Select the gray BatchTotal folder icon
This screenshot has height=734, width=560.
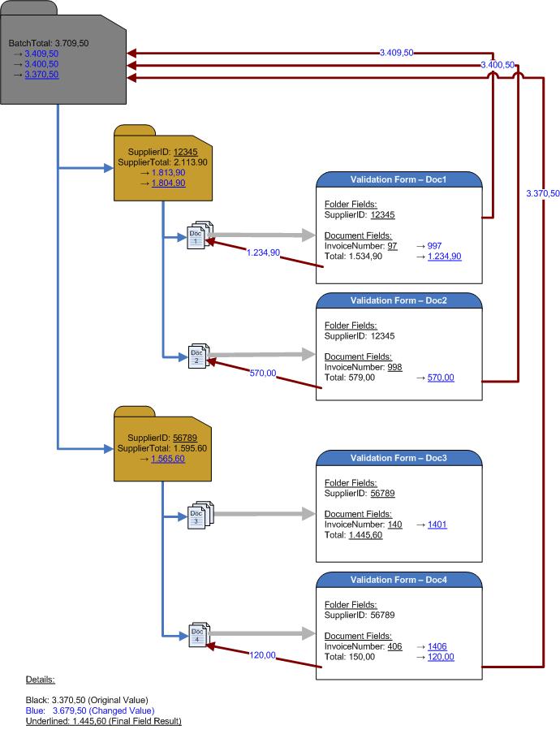63,57
